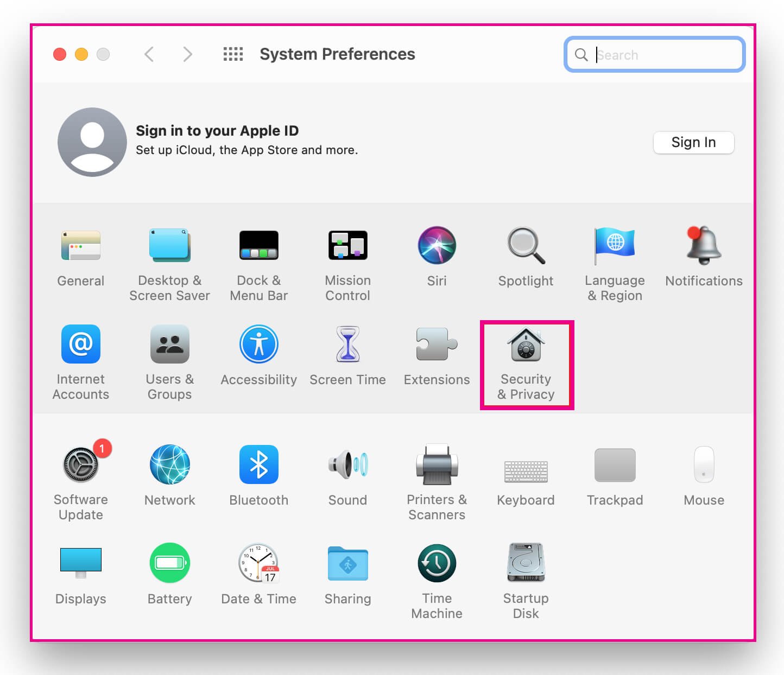The image size is (784, 675).
Task: Open the Notifications pane
Action: (x=704, y=255)
